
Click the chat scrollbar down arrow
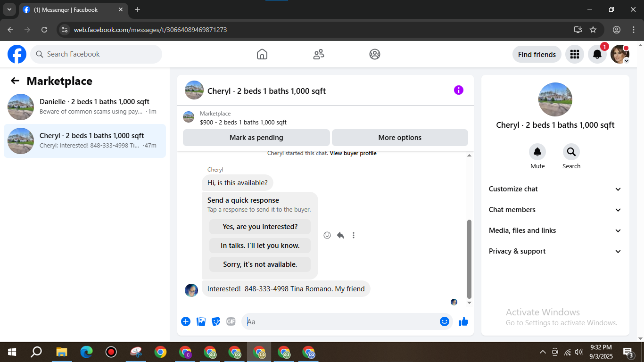(469, 303)
